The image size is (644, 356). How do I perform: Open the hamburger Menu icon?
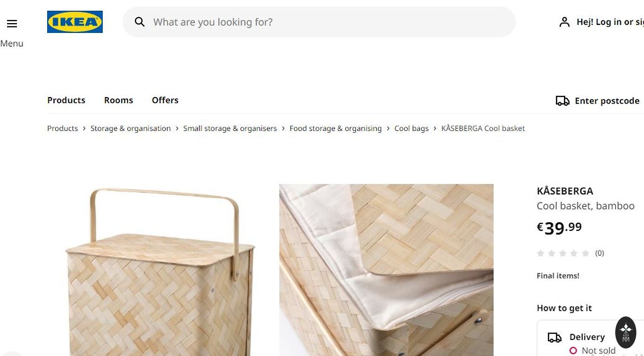tap(12, 24)
